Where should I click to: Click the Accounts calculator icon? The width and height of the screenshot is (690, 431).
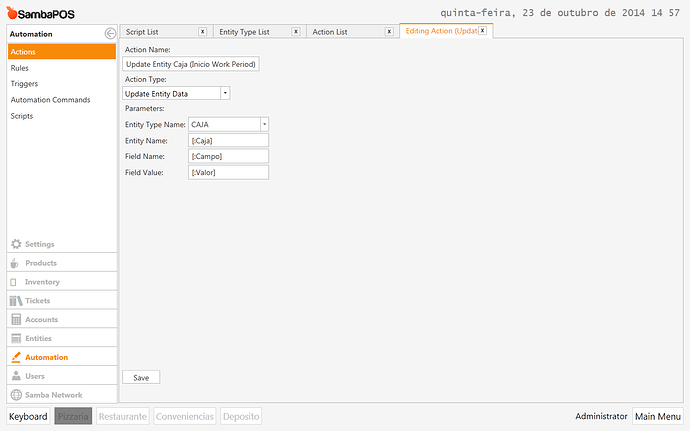(x=16, y=320)
